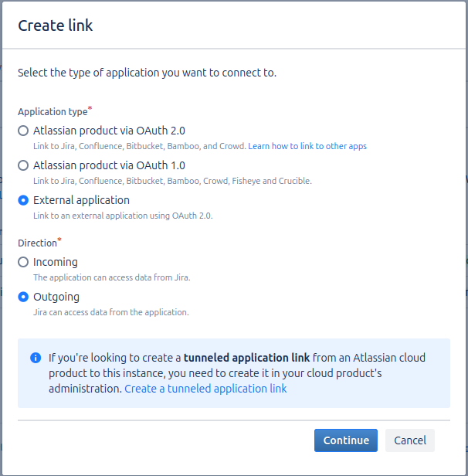Open the Learn how to link to other apps link

[307, 146]
